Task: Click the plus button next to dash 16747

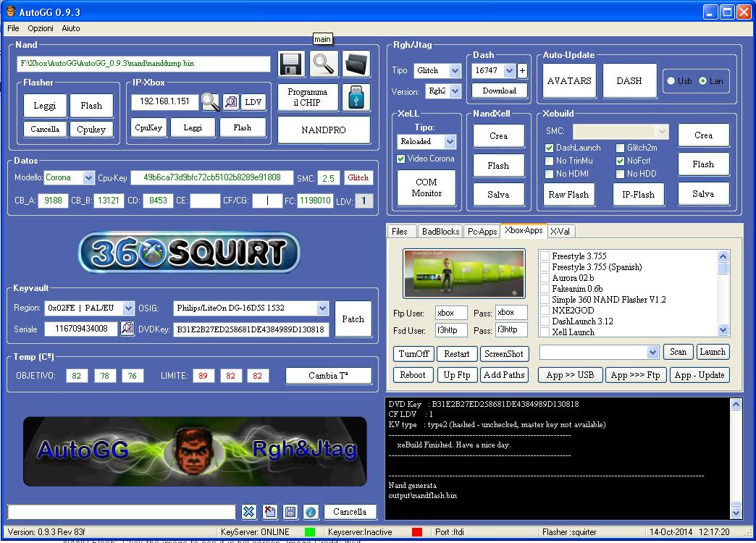Action: point(522,71)
